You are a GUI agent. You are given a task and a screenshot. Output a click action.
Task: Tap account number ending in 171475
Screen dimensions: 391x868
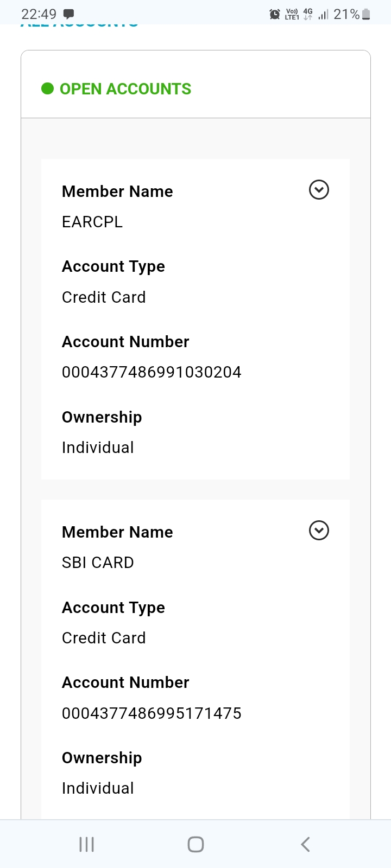[x=152, y=713]
